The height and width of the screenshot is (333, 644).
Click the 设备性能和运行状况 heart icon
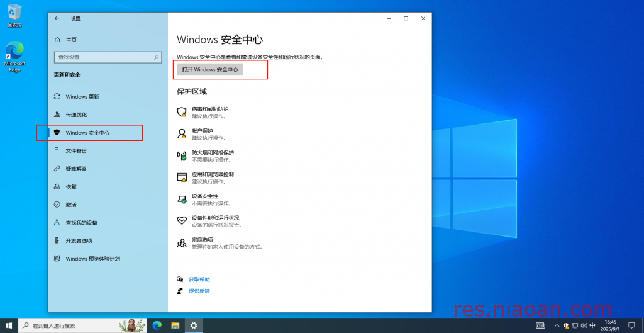click(182, 221)
